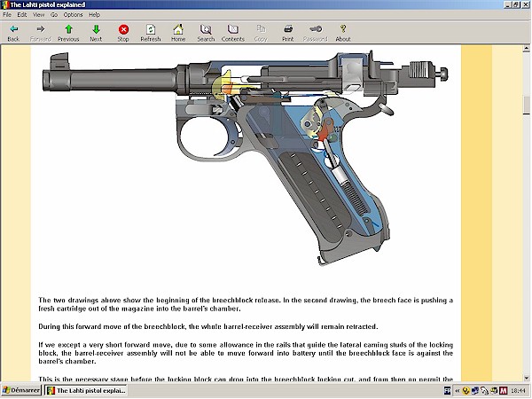Close the Lahti pistol explained window
The width and height of the screenshot is (532, 399).
(525, 4)
